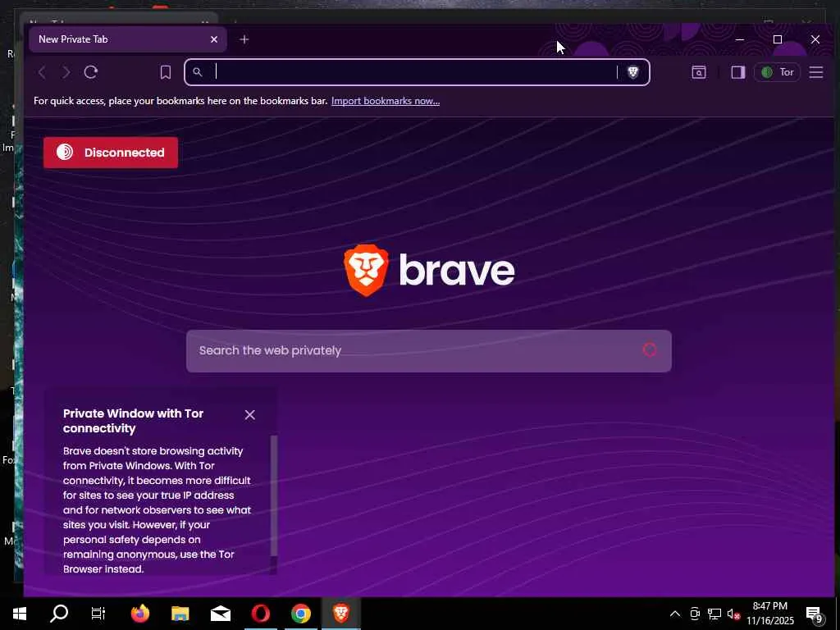Open the notification center icon

(x=814, y=614)
